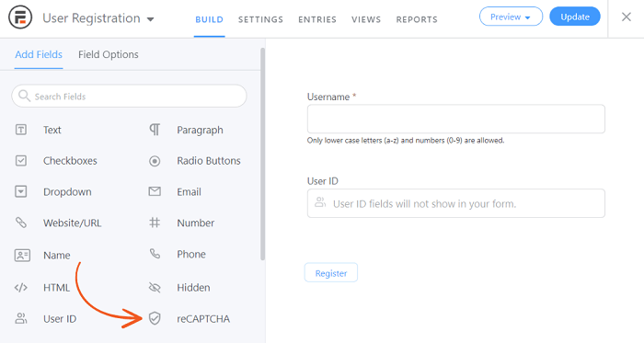
Task: Add the HTML code brackets icon
Action: point(21,288)
